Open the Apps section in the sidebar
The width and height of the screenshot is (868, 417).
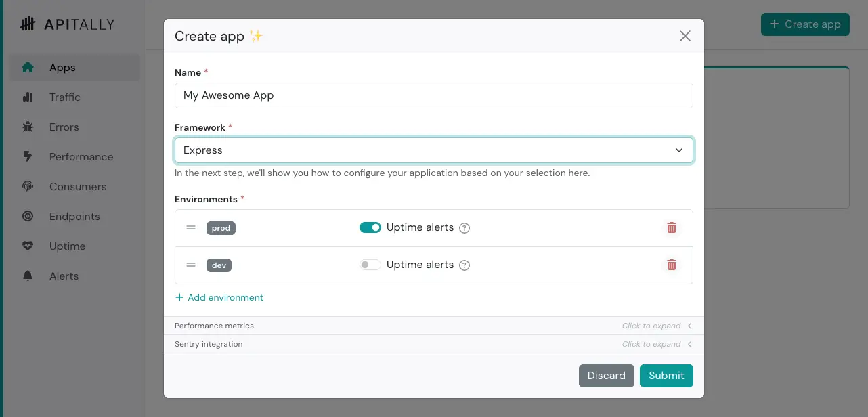coord(62,68)
